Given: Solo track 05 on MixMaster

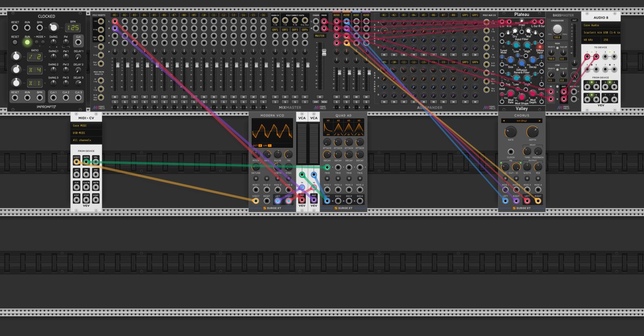Looking at the screenshot, I should pyautogui.click(x=154, y=102).
